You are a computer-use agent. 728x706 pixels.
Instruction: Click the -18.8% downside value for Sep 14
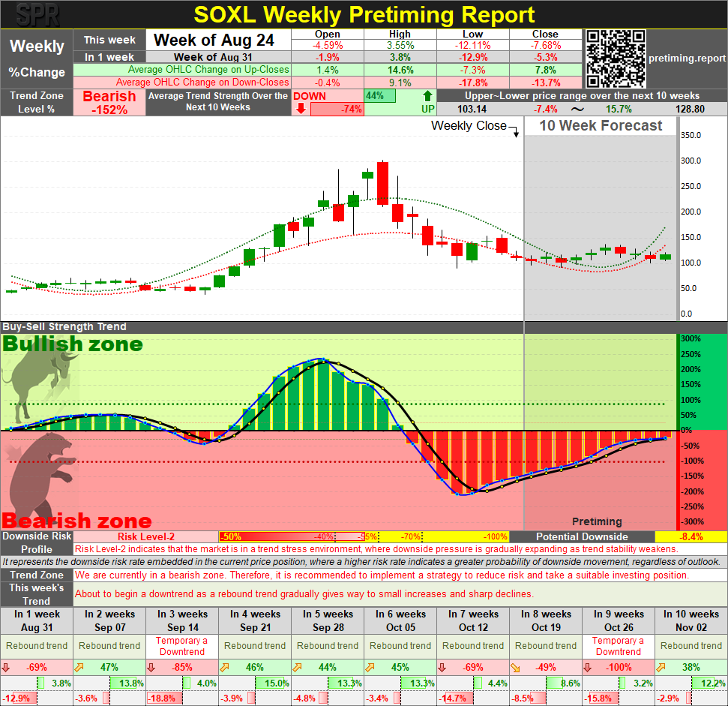162,698
